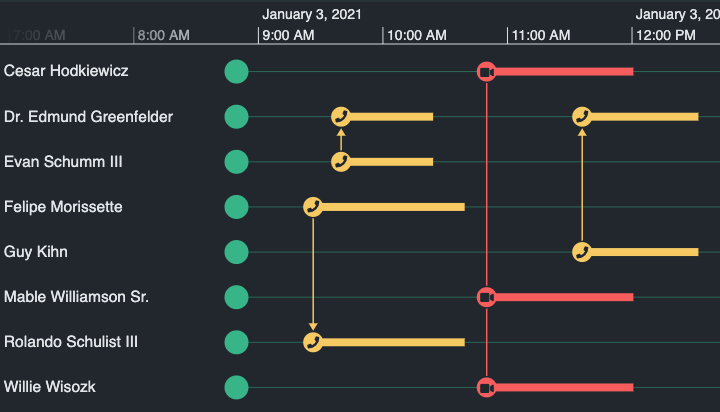Click Dr. Edmund Greenfelder's first phone call icon
Image resolution: width=720 pixels, height=412 pixels.
click(x=341, y=117)
